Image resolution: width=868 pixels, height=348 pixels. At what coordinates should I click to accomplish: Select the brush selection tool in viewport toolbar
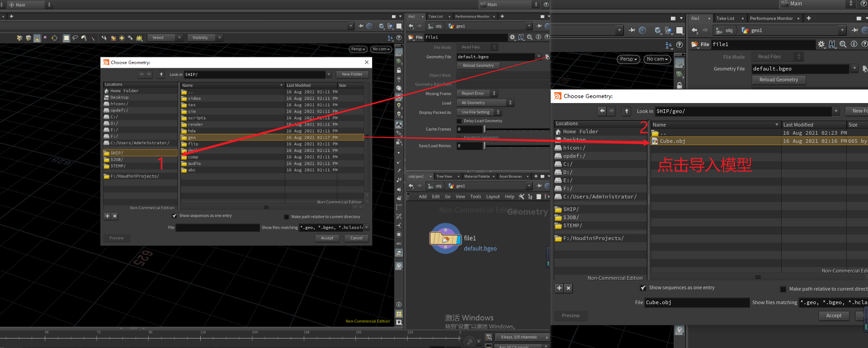coord(84,38)
